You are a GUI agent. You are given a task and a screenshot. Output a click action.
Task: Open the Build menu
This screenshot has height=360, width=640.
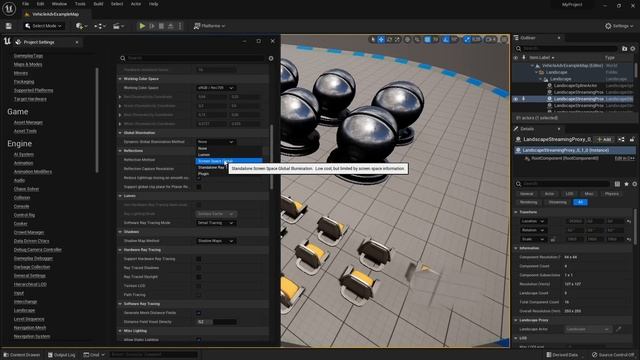point(98,4)
